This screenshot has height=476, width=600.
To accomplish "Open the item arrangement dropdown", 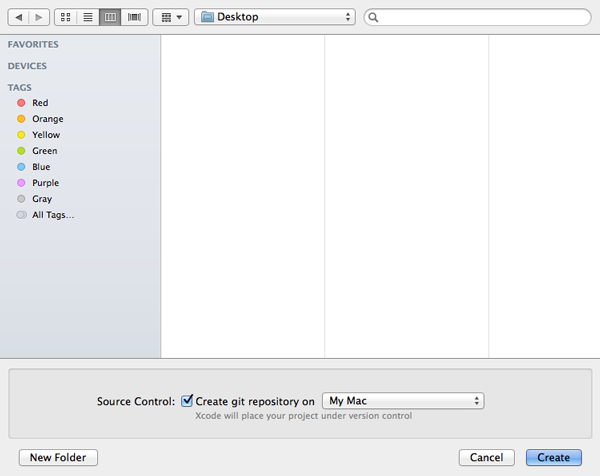I will (x=171, y=18).
